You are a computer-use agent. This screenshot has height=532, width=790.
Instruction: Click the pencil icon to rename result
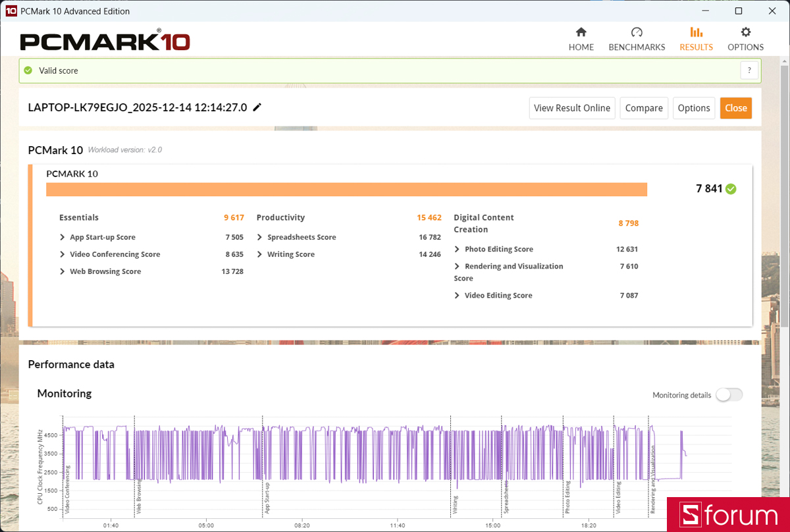[x=257, y=107]
